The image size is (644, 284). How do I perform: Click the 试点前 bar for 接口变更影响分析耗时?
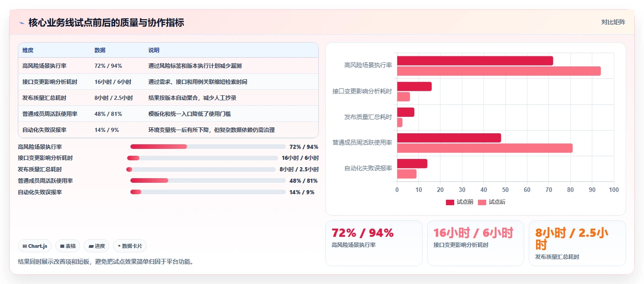coord(414,87)
